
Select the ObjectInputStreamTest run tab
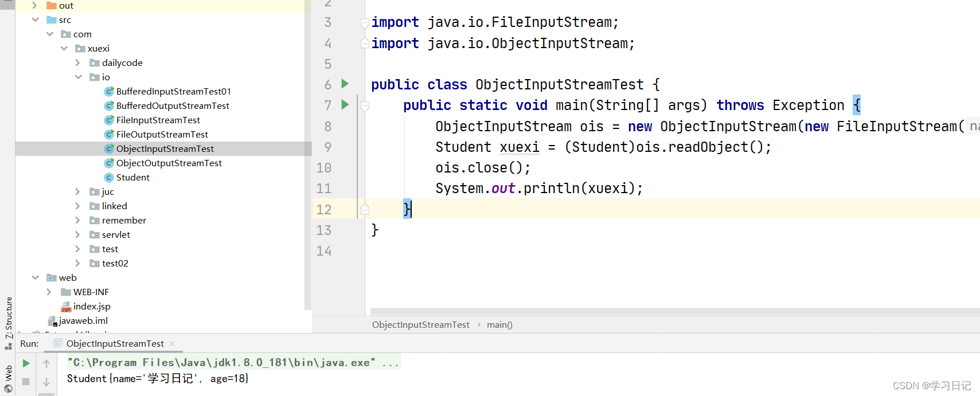pos(115,344)
